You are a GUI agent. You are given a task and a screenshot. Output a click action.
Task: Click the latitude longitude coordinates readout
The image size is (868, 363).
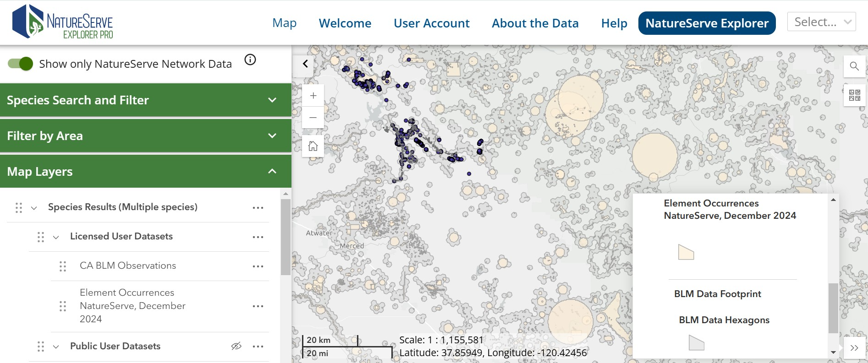click(493, 353)
